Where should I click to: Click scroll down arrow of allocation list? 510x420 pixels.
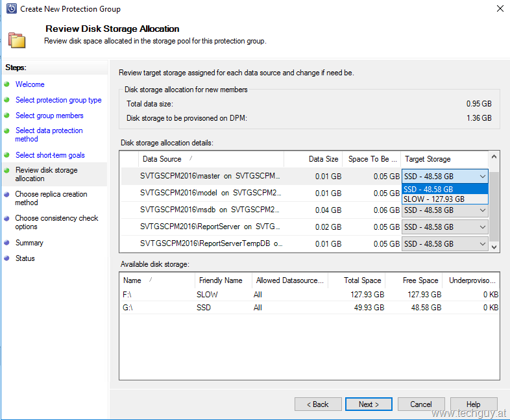click(x=494, y=247)
